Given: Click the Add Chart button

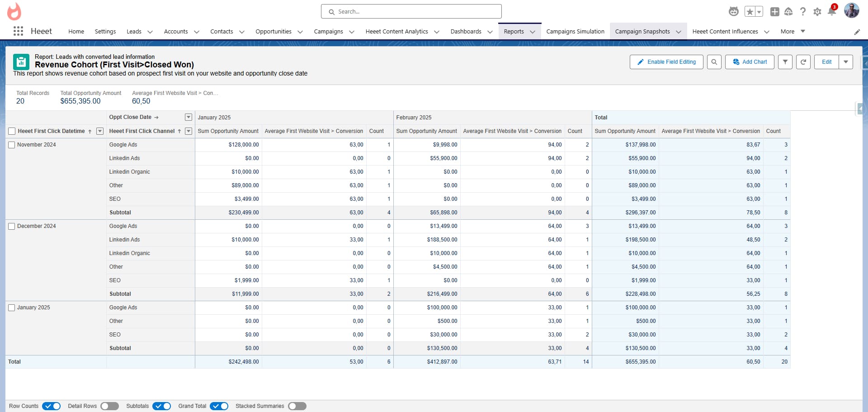Looking at the screenshot, I should (750, 62).
